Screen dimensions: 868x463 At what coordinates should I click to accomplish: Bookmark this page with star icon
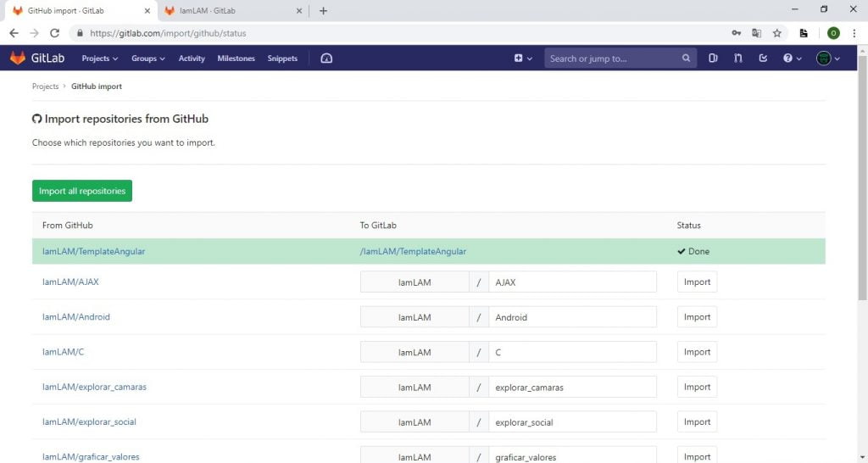pos(777,33)
